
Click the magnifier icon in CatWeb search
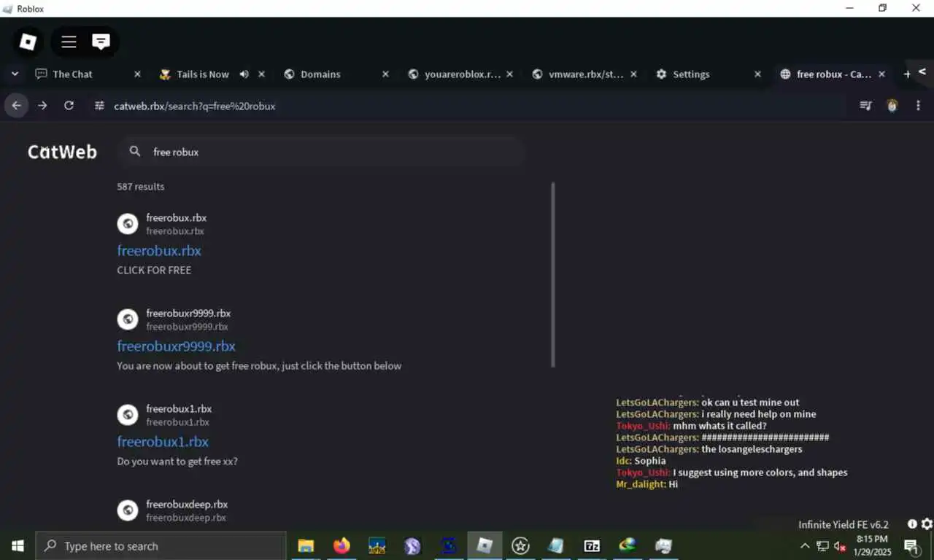click(x=135, y=152)
